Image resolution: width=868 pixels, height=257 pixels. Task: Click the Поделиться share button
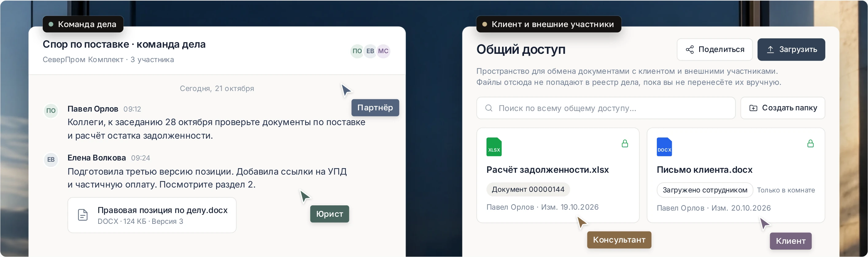coord(714,49)
